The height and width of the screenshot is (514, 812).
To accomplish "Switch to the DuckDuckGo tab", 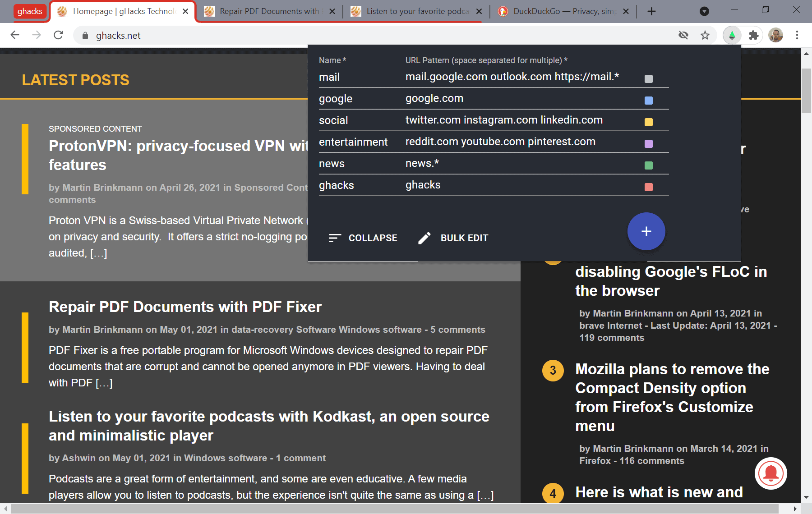I will point(562,11).
